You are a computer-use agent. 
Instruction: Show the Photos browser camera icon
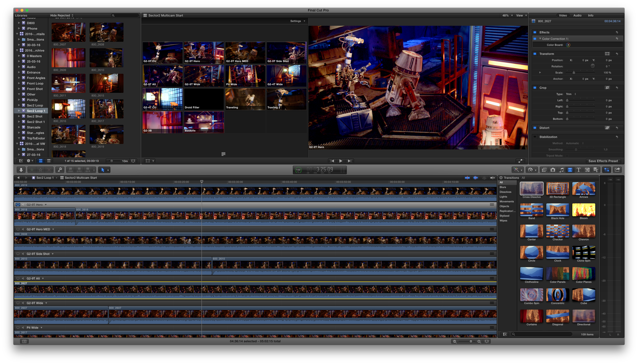click(553, 170)
